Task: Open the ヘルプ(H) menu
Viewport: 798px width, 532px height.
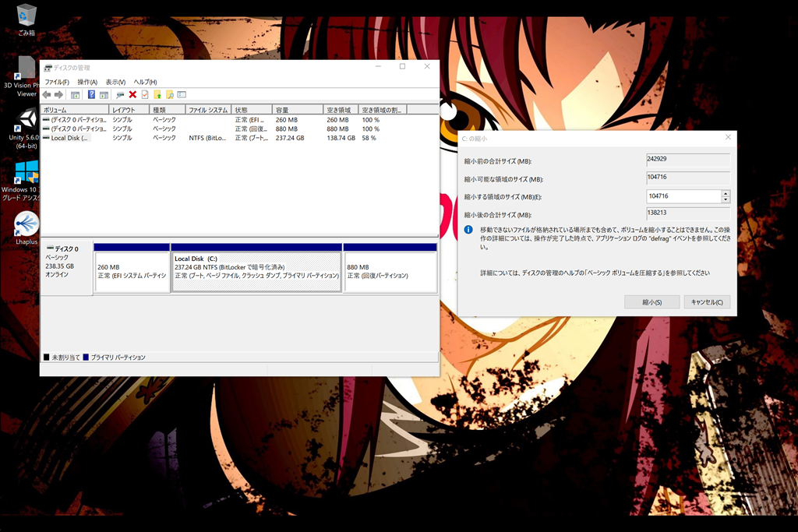Action: click(145, 82)
